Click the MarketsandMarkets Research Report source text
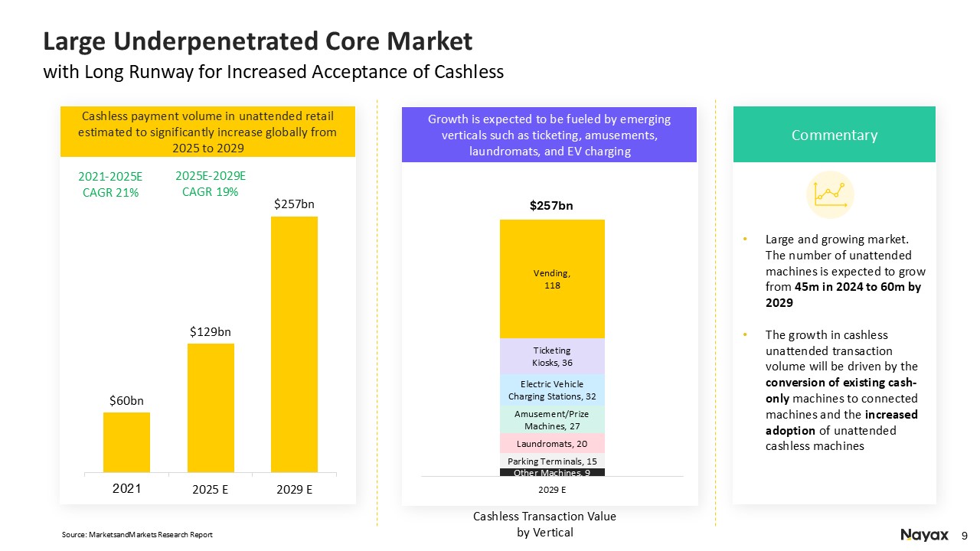The height and width of the screenshot is (551, 980). coord(137,534)
